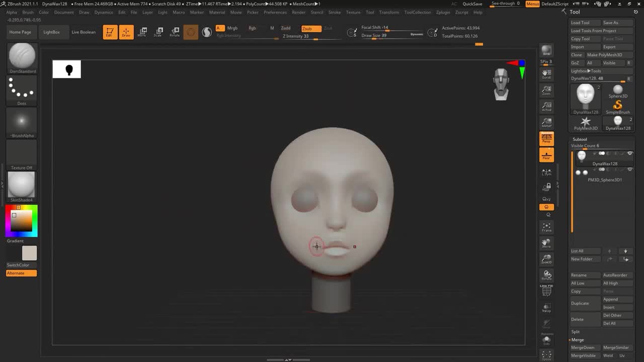Click the Duplicate subtool button
This screenshot has width=644, height=362.
586,303
